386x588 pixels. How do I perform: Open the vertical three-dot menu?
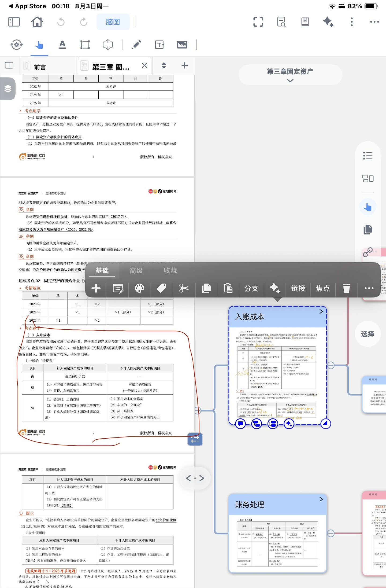(352, 22)
